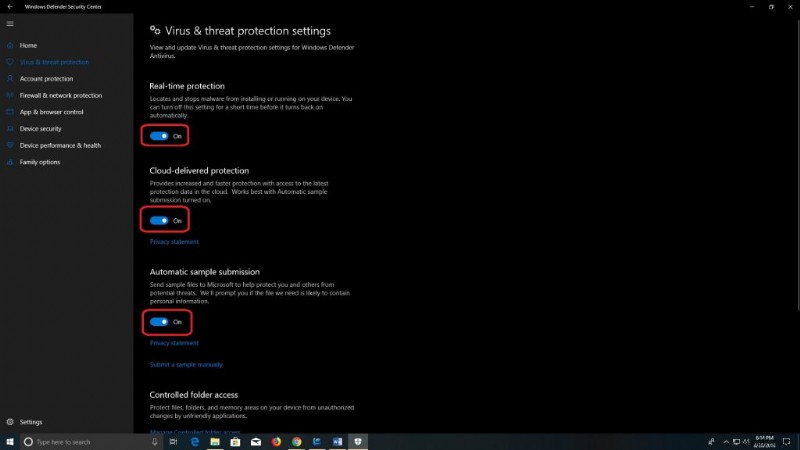Click the 'Controlled folder access' heading
This screenshot has width=800, height=450.
click(193, 395)
